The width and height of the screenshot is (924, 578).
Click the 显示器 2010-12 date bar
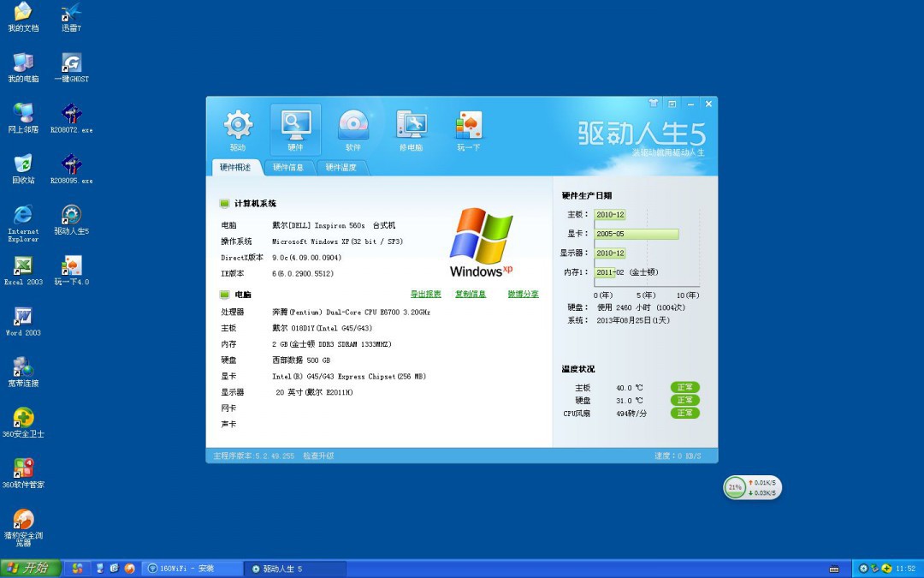pyautogui.click(x=610, y=253)
